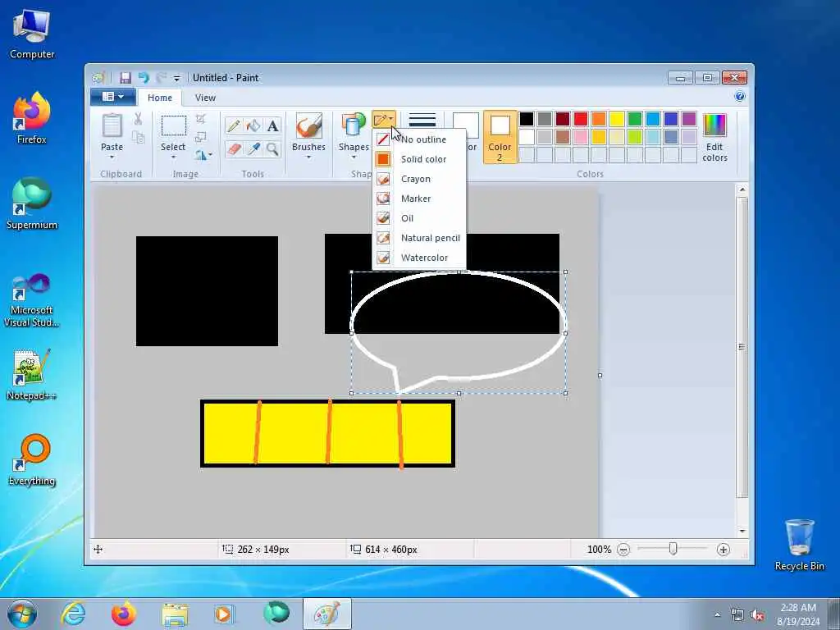
Task: Click Windows Start button
Action: pos(22,614)
